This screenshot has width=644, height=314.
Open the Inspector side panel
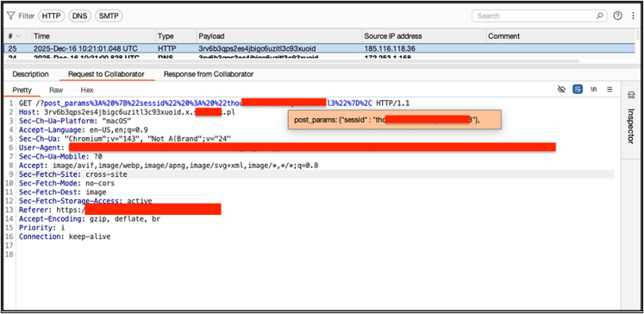pyautogui.click(x=632, y=126)
